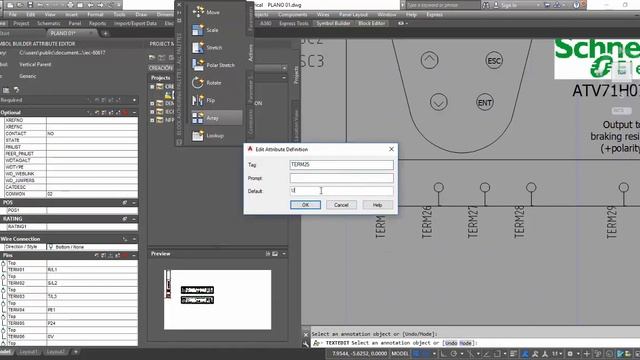Click the Prompt input field

point(342,178)
